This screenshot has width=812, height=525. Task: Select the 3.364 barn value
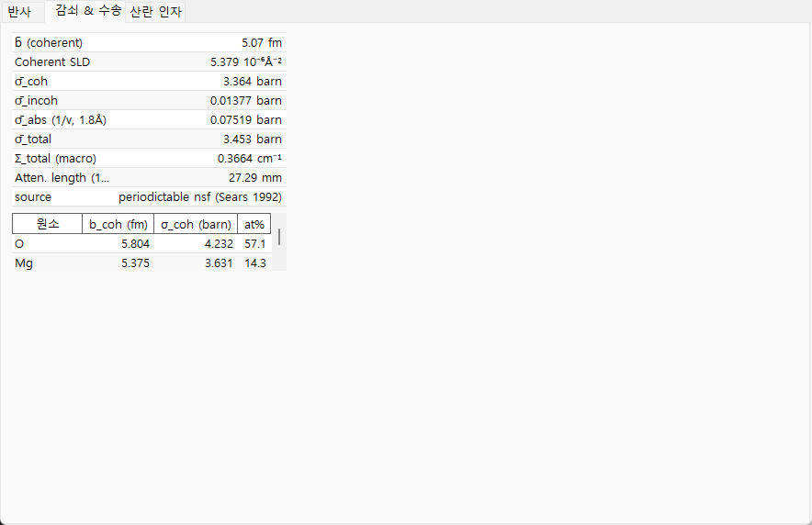(x=253, y=81)
